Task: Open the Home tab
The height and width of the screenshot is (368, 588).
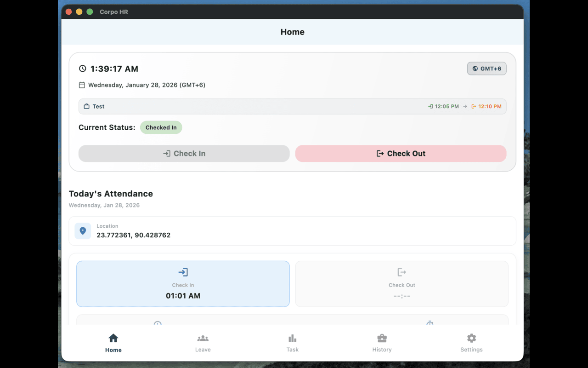Action: (113, 343)
